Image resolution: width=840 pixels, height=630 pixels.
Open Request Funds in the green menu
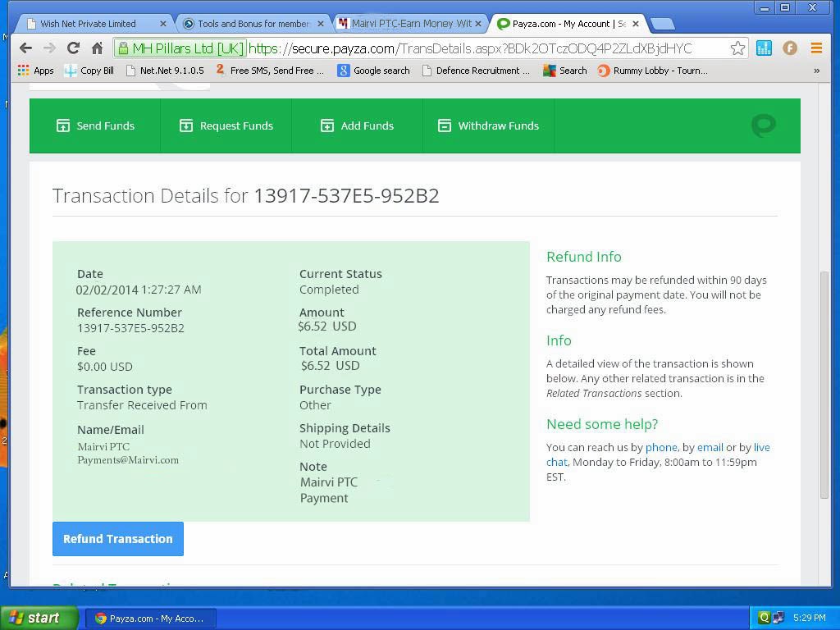pyautogui.click(x=226, y=126)
